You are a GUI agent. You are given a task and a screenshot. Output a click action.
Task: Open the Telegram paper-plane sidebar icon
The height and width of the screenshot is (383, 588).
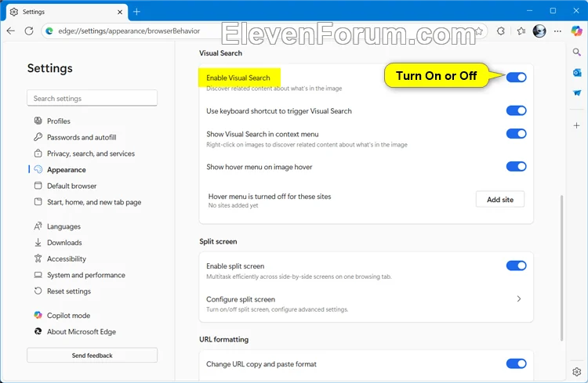tap(577, 92)
